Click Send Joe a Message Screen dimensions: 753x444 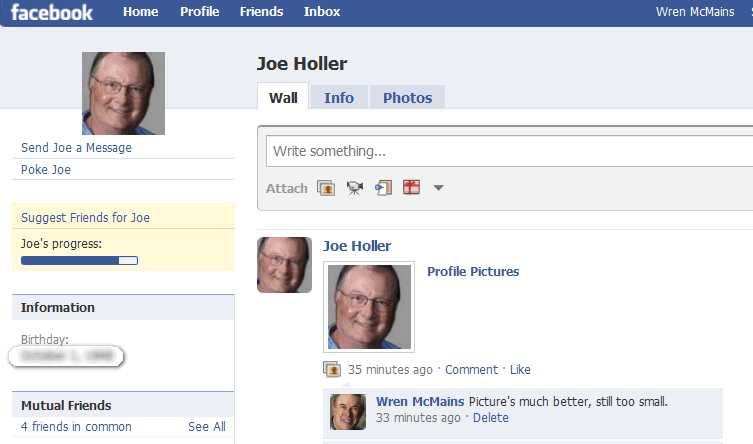click(76, 148)
